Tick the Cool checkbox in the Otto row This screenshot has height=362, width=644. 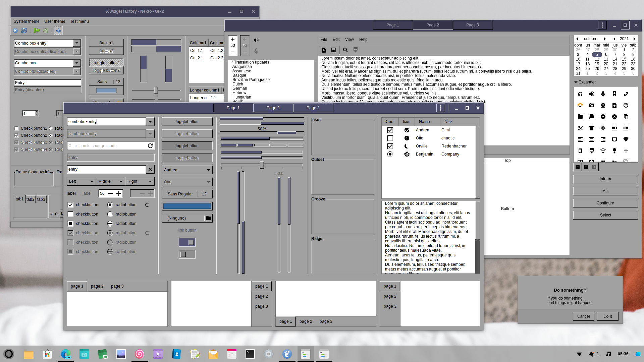pos(390,138)
